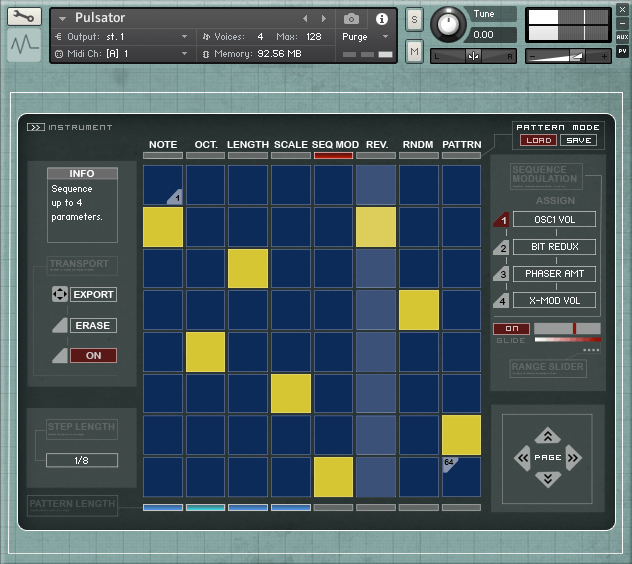Click the page right arrow
Viewport: 632px width, 564px height.
pyautogui.click(x=572, y=458)
